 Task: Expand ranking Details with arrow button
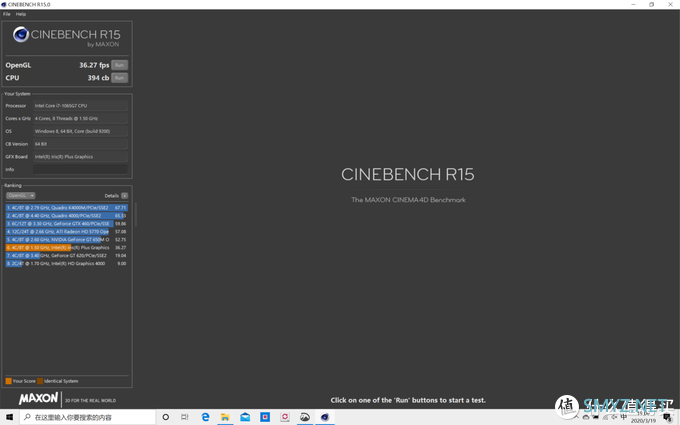click(124, 196)
